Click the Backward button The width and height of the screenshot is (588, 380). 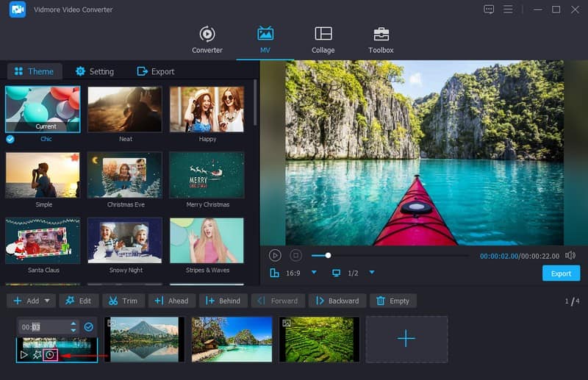point(337,301)
